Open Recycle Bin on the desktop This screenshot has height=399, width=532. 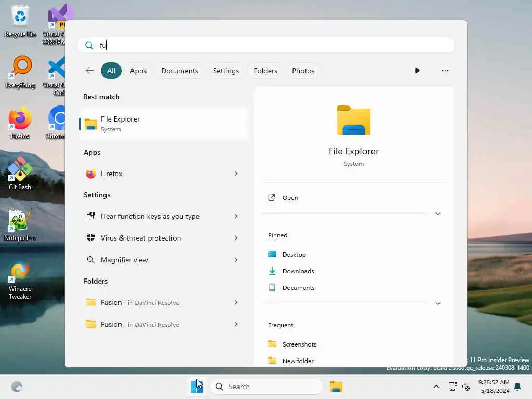[20, 21]
